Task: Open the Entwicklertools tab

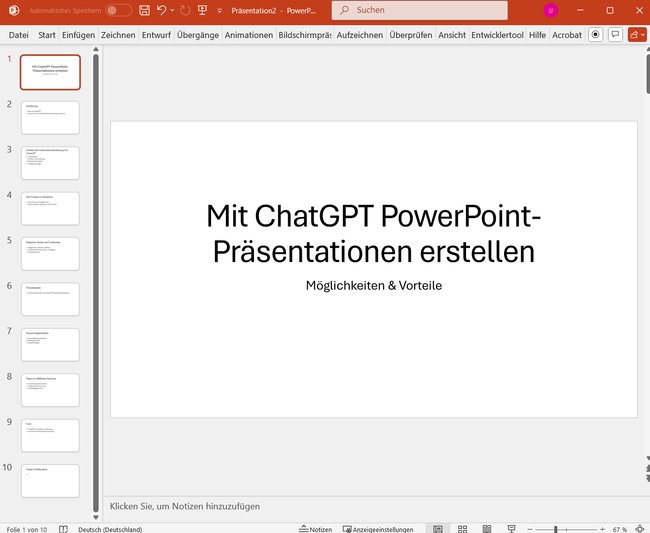Action: pos(497,35)
